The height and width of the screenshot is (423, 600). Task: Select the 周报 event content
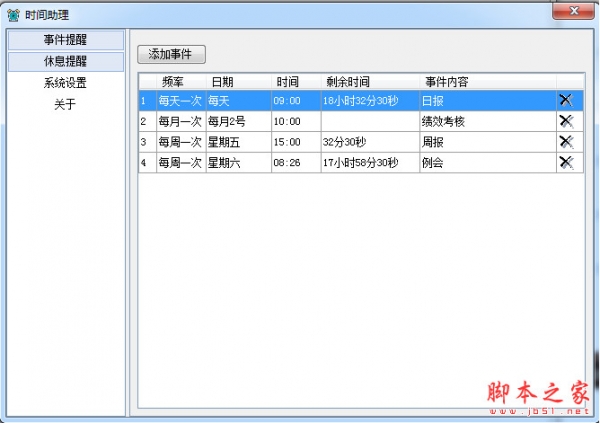tap(488, 142)
